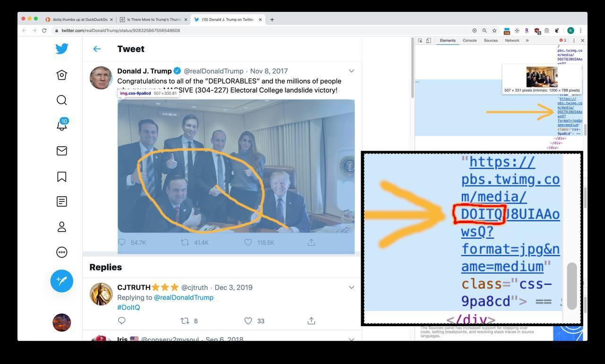Open Explore search from the Twitter sidebar
Image resolution: width=605 pixels, height=364 pixels.
tap(62, 100)
